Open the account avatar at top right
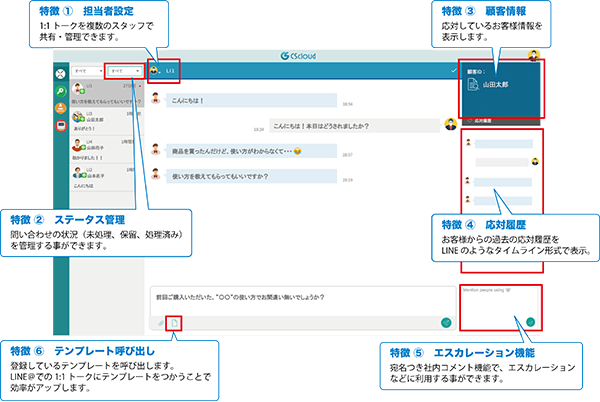600x402 pixels. [534, 55]
